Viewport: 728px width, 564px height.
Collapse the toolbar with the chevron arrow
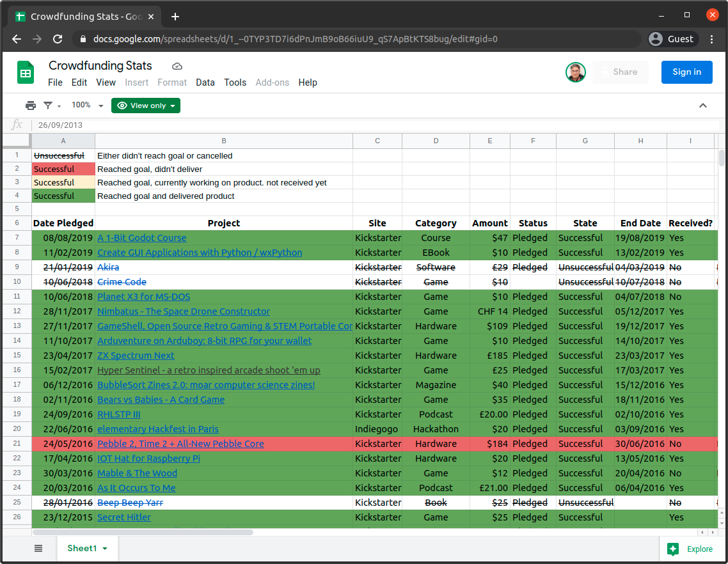click(703, 106)
